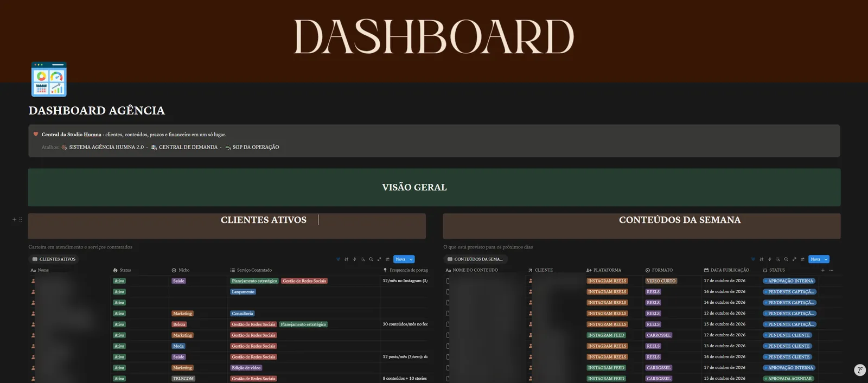868x383 pixels.
Task: Open Conteúdos da Semana database in full page
Action: coord(794,259)
